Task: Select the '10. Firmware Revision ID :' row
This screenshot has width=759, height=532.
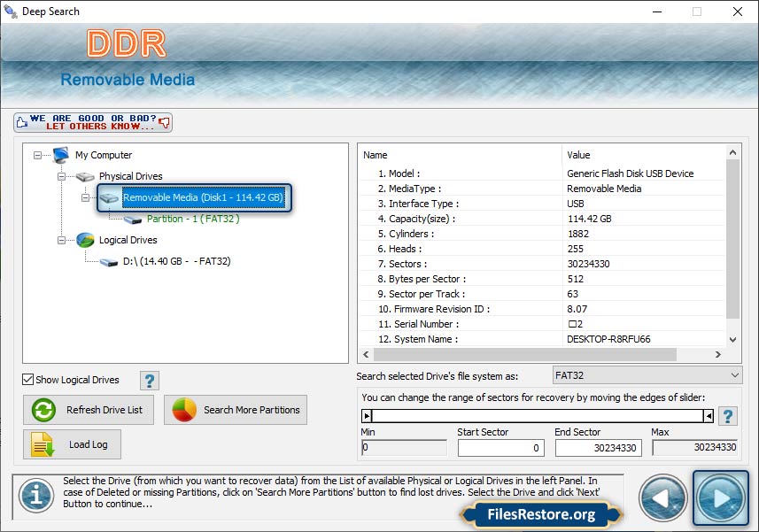Action: pos(542,309)
